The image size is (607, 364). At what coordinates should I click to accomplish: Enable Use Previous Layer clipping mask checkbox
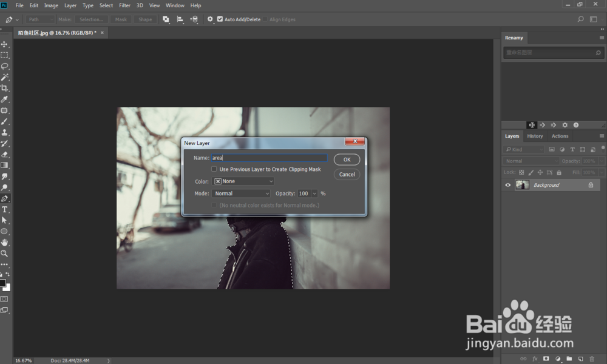pos(214,169)
